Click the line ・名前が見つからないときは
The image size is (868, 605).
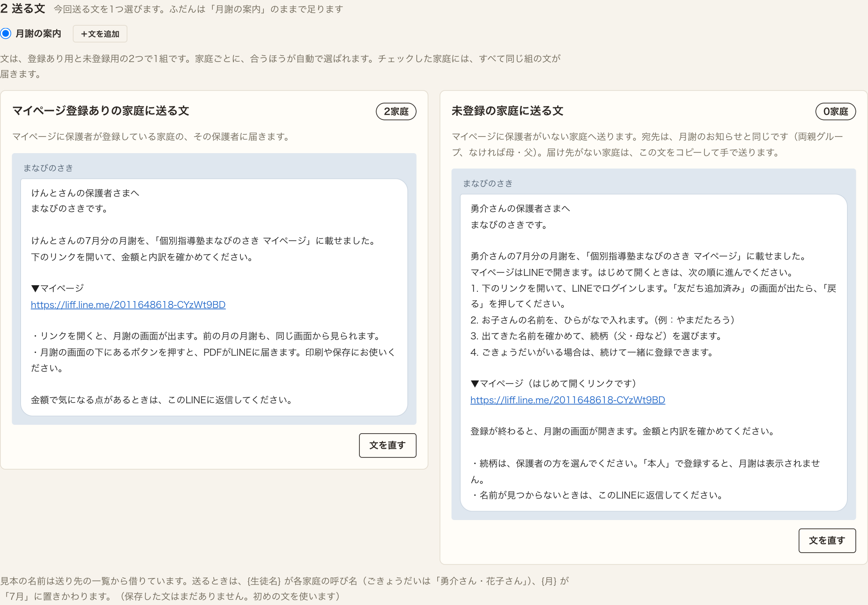pos(597,495)
